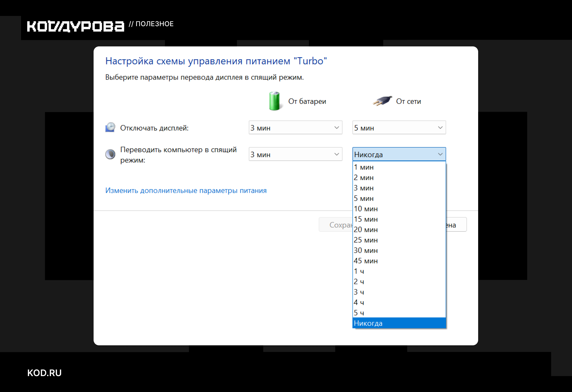Select highlighted 'Никогда' list option
Screen dimensions: 572x392
[x=399, y=323]
